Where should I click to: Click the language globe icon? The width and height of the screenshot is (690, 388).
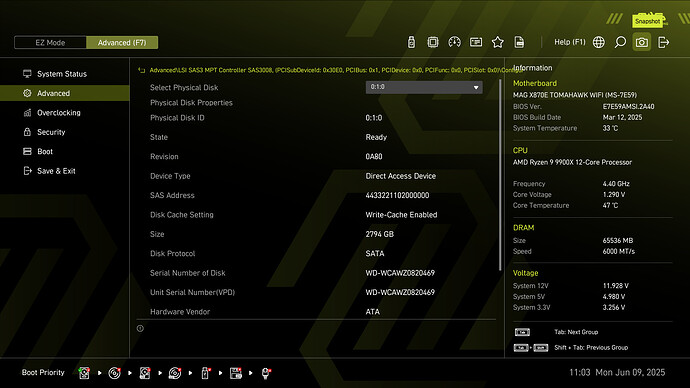click(598, 42)
